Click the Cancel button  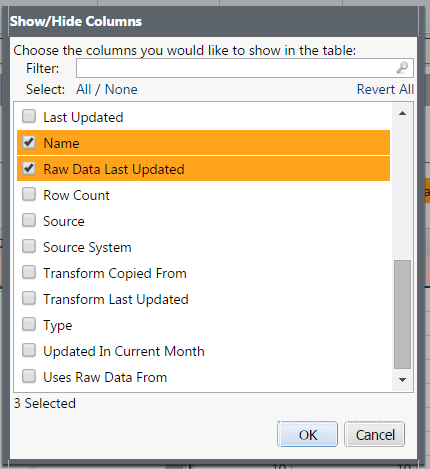[375, 434]
